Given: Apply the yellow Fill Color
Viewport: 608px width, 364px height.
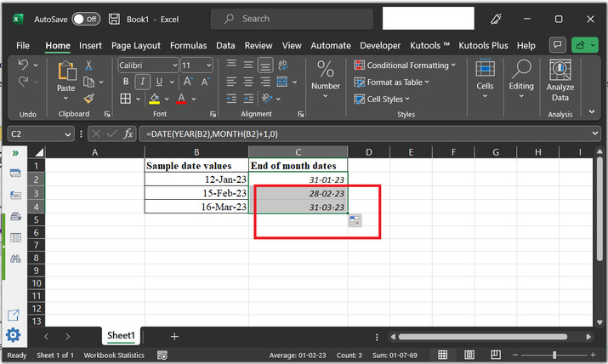Looking at the screenshot, I should click(x=154, y=99).
